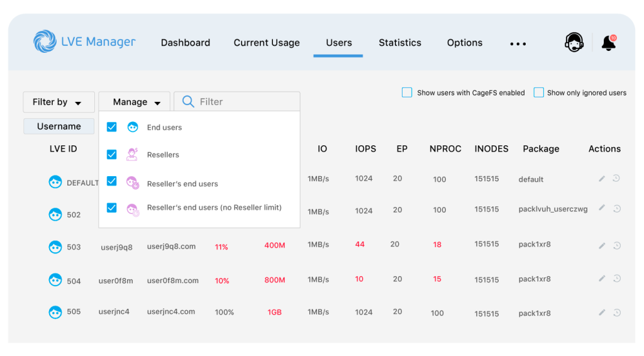
Task: Click domain user0f8m.com
Action: tap(172, 281)
